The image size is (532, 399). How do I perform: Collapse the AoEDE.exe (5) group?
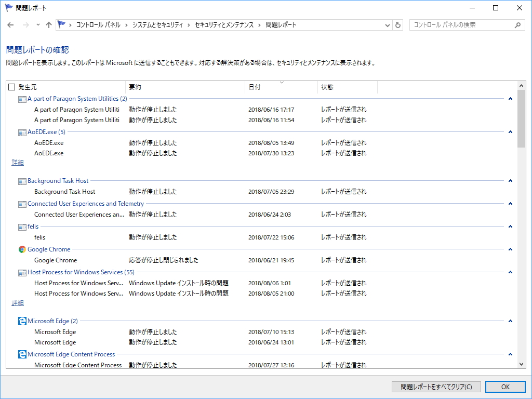(510, 132)
